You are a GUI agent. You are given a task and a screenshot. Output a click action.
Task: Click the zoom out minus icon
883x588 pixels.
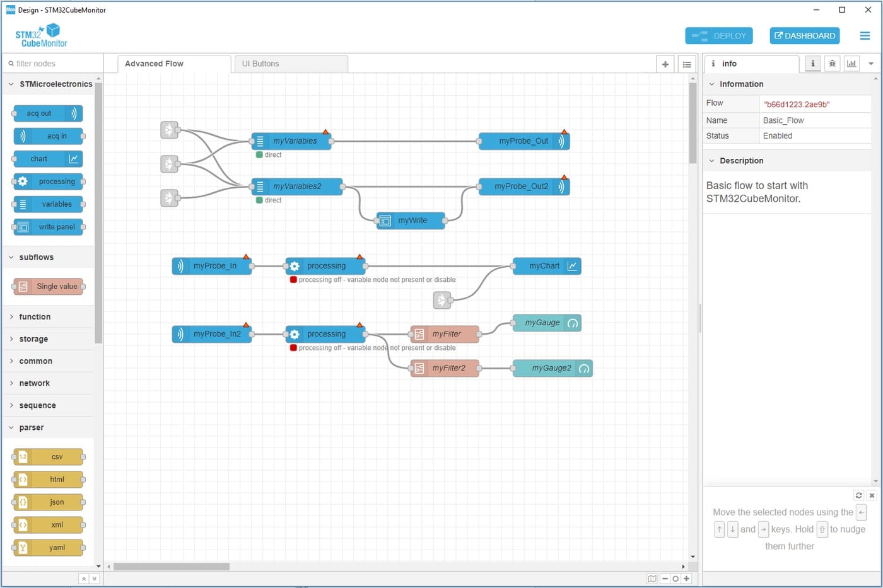665,579
